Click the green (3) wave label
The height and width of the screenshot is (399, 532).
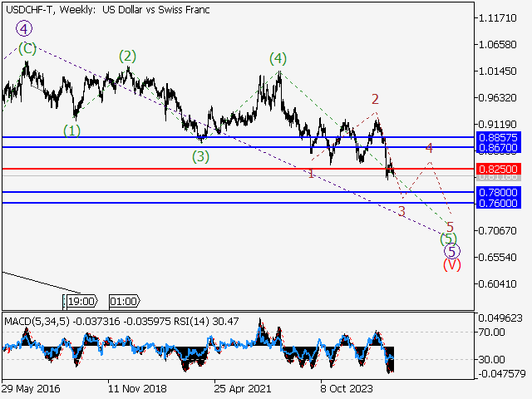pyautogui.click(x=199, y=155)
